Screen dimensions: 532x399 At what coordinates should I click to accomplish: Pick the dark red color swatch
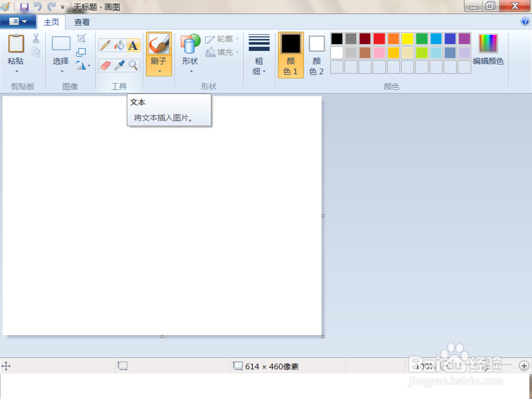pyautogui.click(x=365, y=39)
